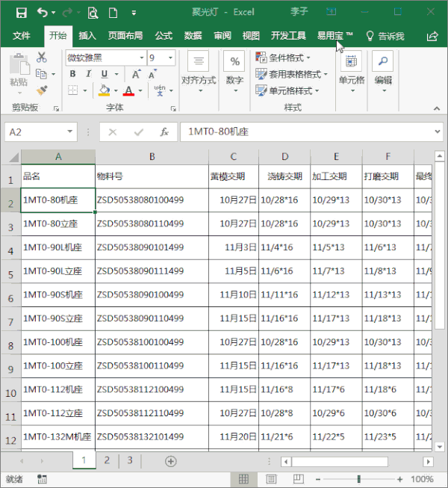The image size is (448, 488).
Task: Switch to Page Break Preview in status bar
Action: pyautogui.click(x=299, y=479)
